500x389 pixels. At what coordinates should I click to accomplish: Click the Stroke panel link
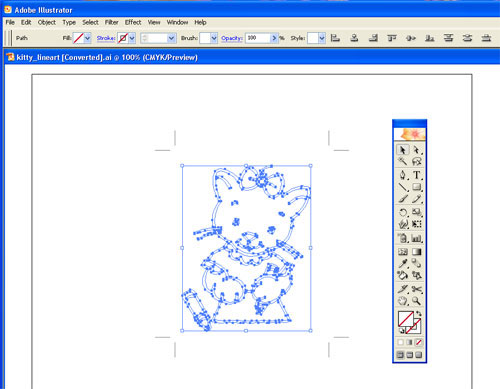click(x=106, y=38)
